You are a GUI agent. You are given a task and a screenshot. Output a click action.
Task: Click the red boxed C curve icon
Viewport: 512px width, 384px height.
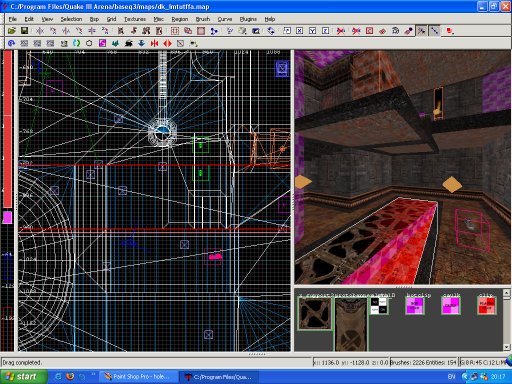pyautogui.click(x=369, y=31)
